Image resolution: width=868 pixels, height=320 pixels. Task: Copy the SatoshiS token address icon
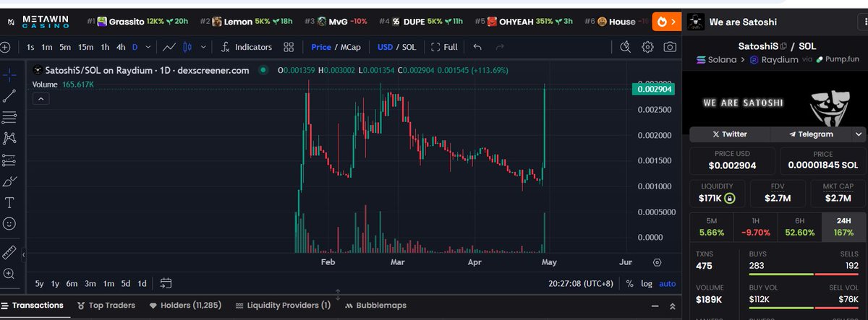(783, 46)
